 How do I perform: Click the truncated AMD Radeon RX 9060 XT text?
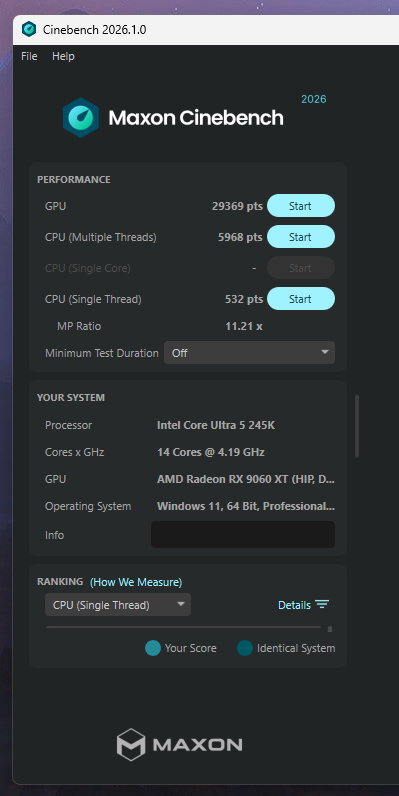click(x=246, y=479)
